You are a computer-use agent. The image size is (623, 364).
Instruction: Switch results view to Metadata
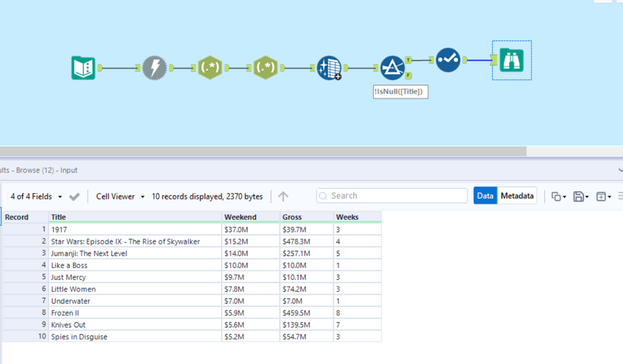pos(517,195)
